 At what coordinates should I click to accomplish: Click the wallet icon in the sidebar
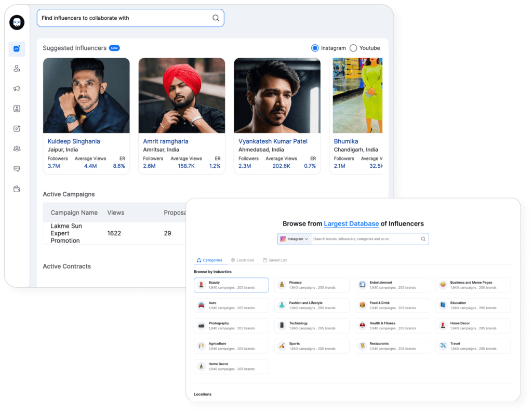point(17,189)
